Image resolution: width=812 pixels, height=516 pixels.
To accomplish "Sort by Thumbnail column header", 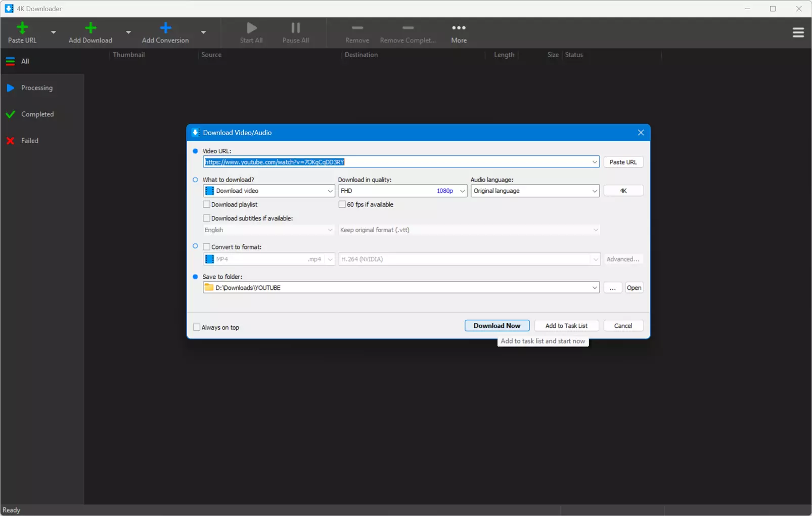I will tap(129, 55).
